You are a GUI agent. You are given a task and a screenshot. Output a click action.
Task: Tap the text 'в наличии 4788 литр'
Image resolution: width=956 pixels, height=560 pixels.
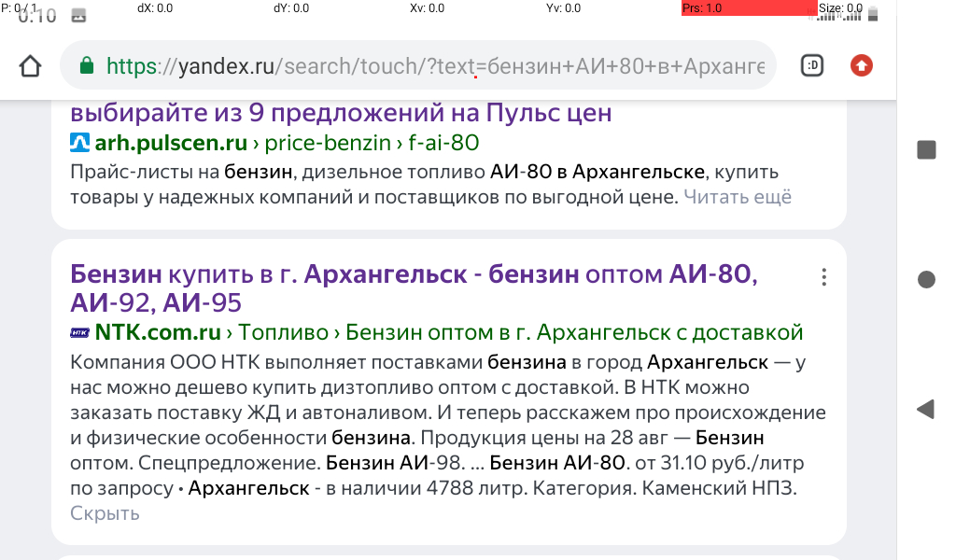tap(426, 488)
